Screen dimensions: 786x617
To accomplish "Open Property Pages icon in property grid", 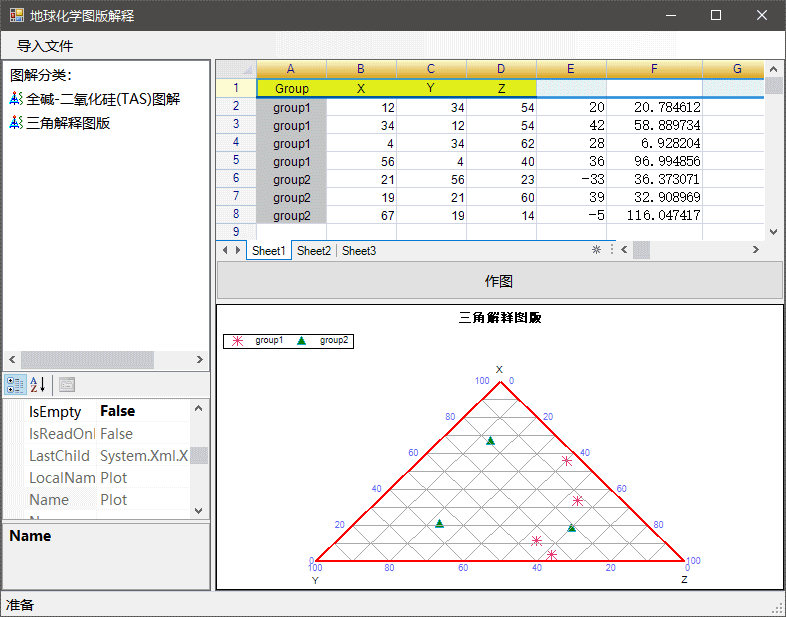I will (x=67, y=384).
